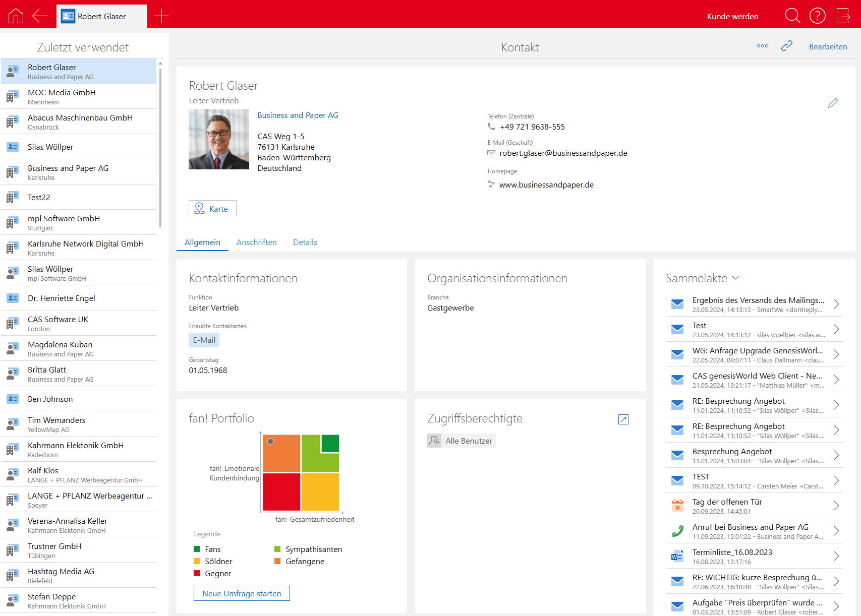861x616 pixels.
Task: Click the person icon beside Magdalena Kuban
Action: (x=12, y=348)
